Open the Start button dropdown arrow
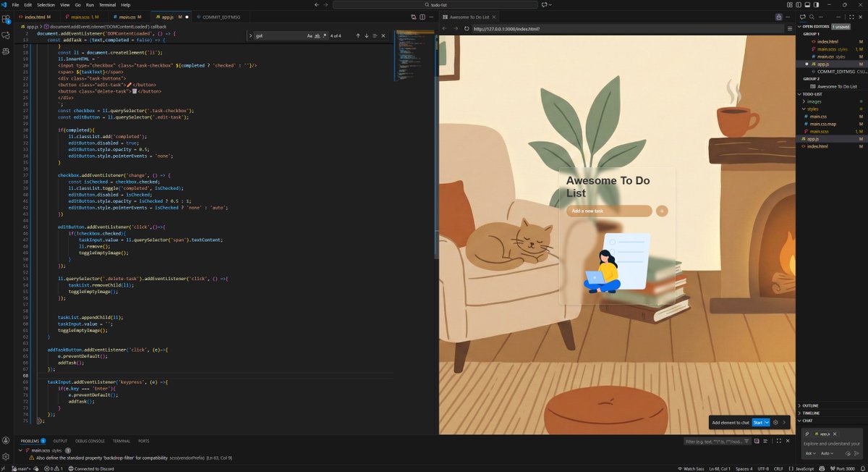Screen dimensions: 868x472 (x=767, y=423)
